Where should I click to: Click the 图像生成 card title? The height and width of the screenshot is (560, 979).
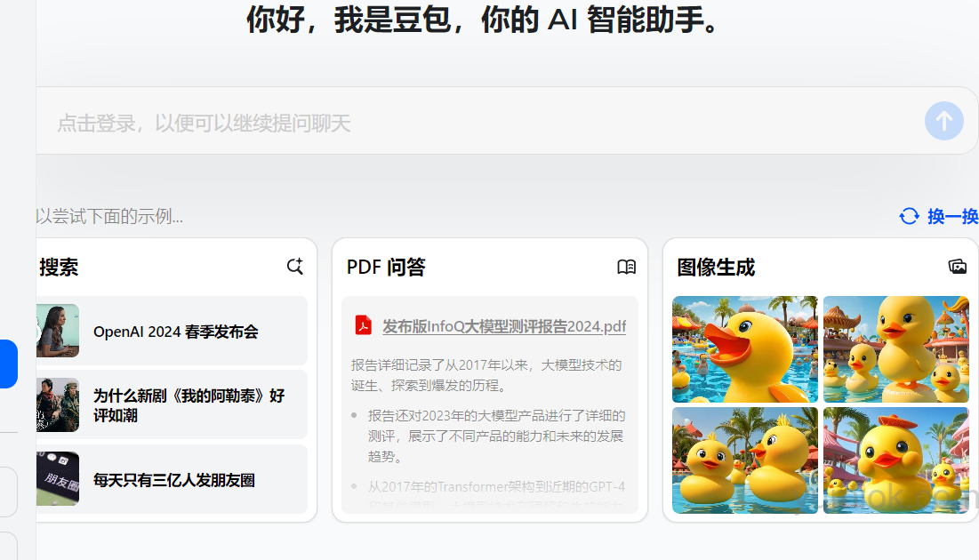point(716,268)
